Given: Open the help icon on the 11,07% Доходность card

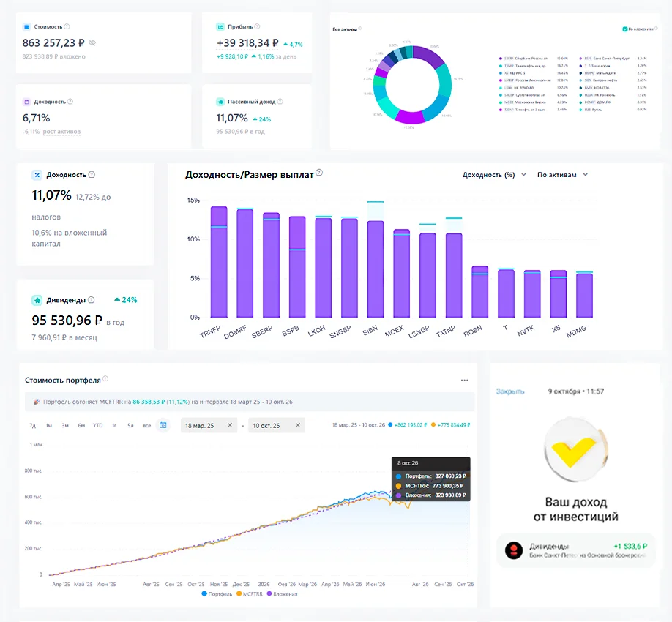Looking at the screenshot, I should click(92, 175).
